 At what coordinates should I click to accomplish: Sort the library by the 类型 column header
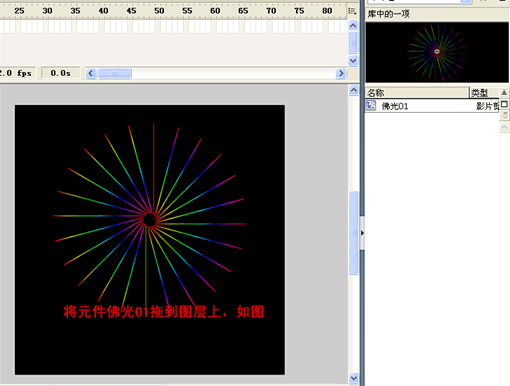[484, 92]
